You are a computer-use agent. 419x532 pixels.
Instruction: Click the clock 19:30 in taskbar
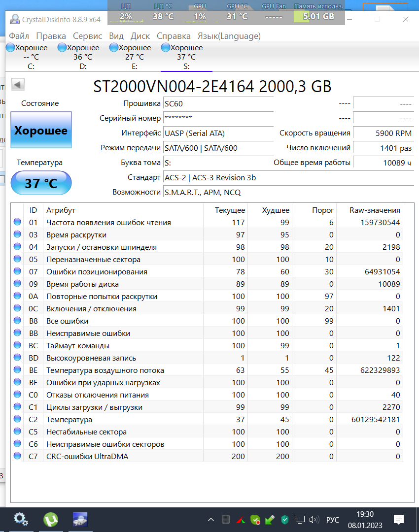coord(365,514)
